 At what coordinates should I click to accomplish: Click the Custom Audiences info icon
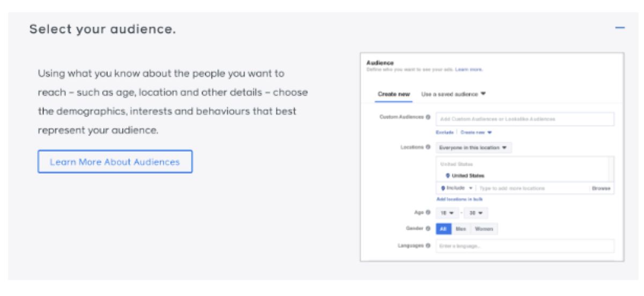click(428, 117)
